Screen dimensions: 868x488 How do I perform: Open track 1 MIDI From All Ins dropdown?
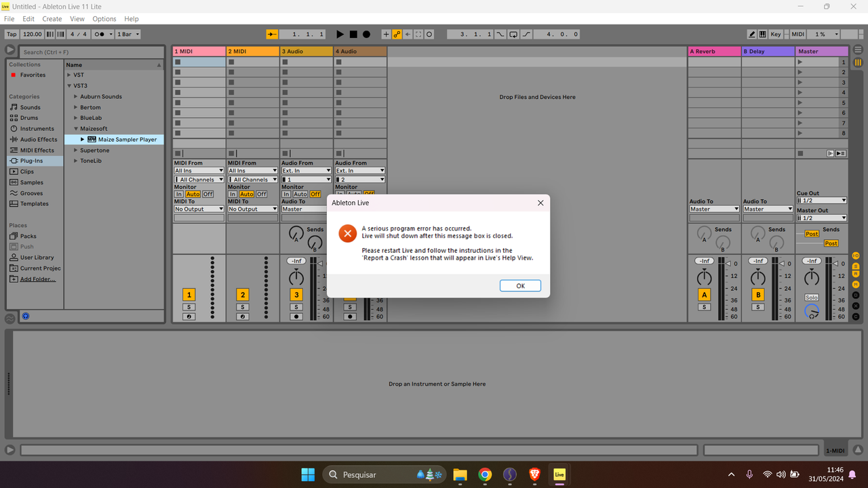pyautogui.click(x=199, y=171)
